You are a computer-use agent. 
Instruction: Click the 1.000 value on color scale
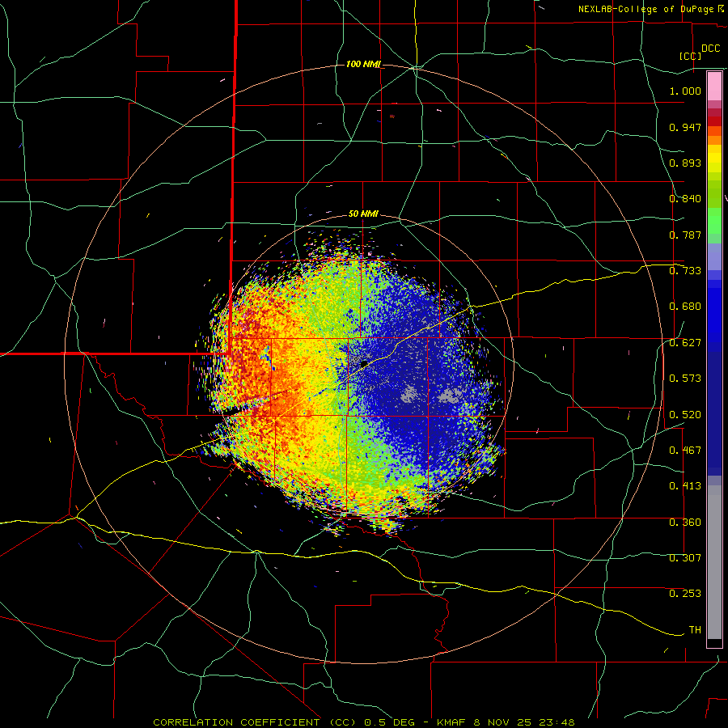coord(685,91)
